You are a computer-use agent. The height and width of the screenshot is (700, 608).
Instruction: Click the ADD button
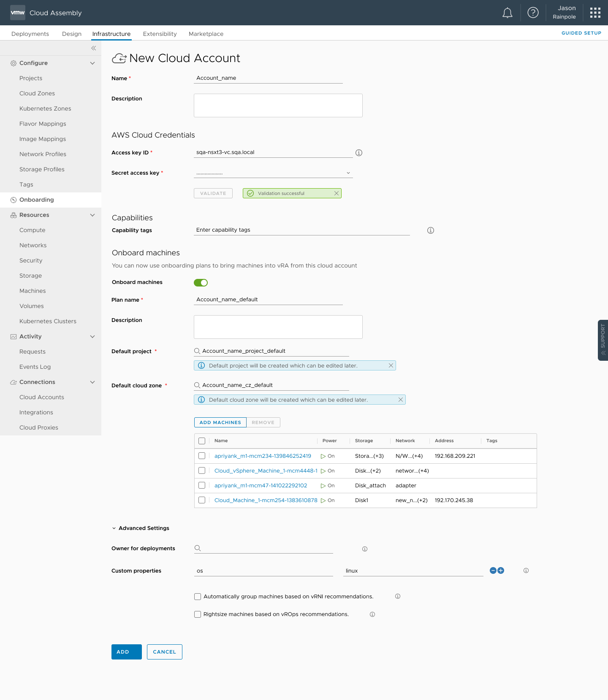pos(127,652)
